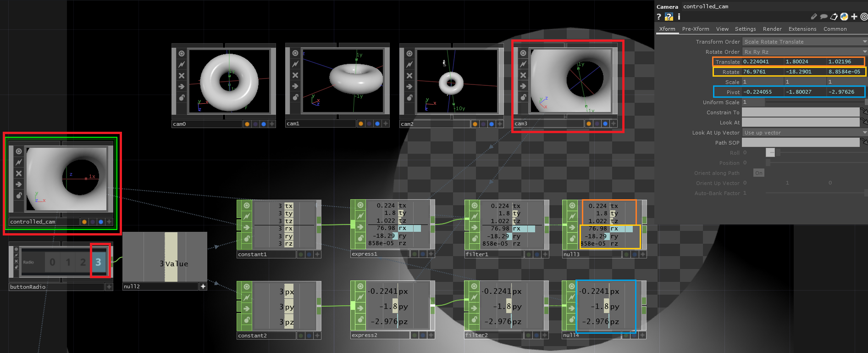
Task: Select radio button 2 on buttonRadio
Action: pos(83,262)
